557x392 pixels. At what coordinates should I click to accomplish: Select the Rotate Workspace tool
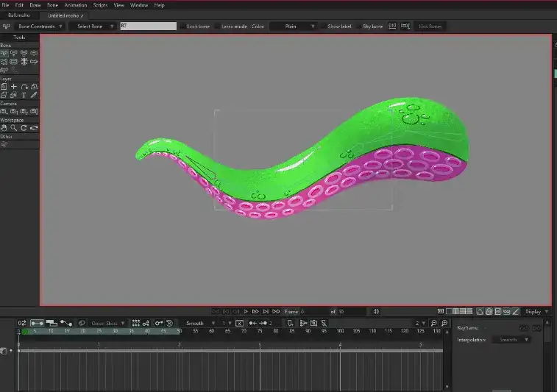pos(24,128)
